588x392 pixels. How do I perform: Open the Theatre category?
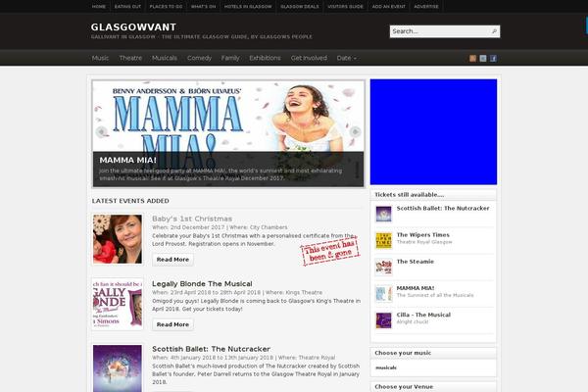[130, 58]
